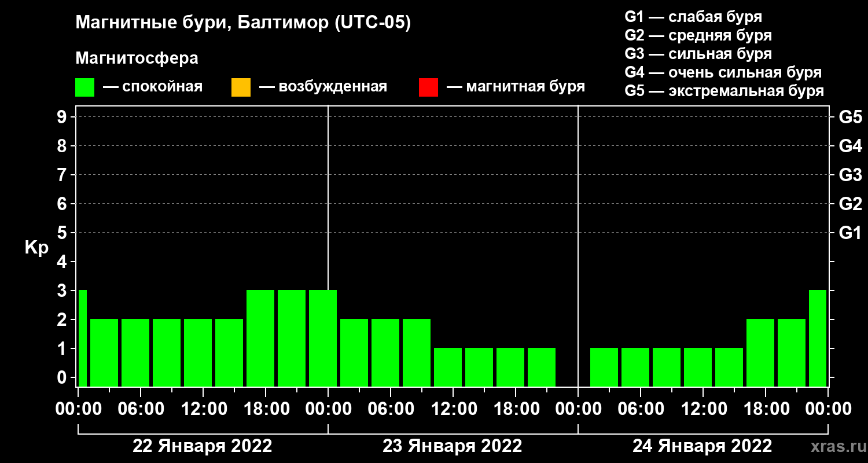The height and width of the screenshot is (463, 868).
Task: Click the '— возбужденная' legend label
Action: coord(323,87)
